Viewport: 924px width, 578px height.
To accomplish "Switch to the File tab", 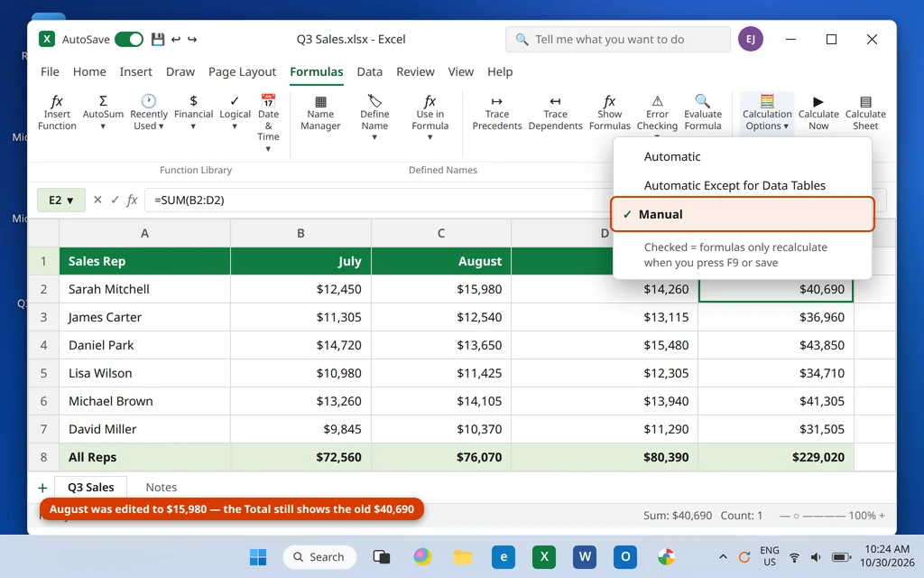I will coord(50,72).
